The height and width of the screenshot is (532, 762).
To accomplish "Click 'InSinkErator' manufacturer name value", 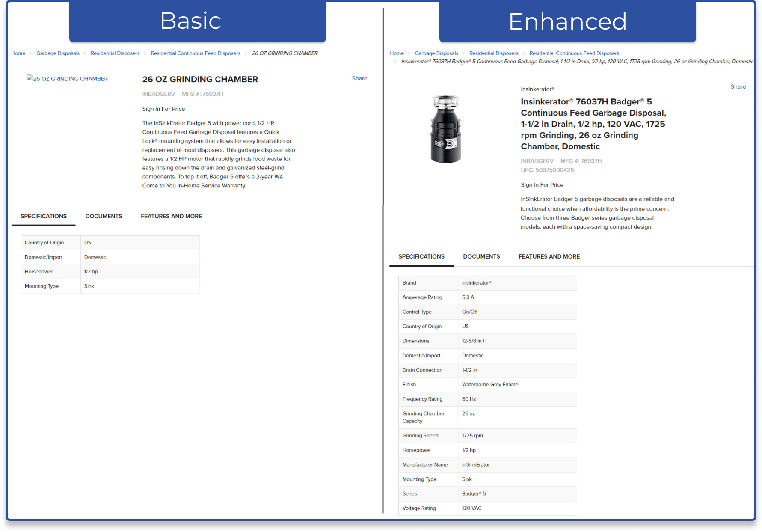I will pyautogui.click(x=476, y=465).
